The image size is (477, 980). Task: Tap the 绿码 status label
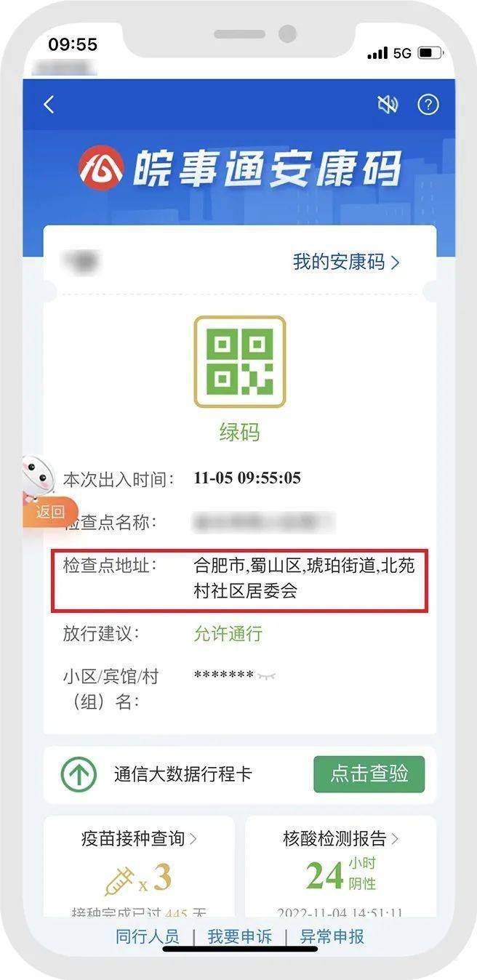pyautogui.click(x=239, y=433)
